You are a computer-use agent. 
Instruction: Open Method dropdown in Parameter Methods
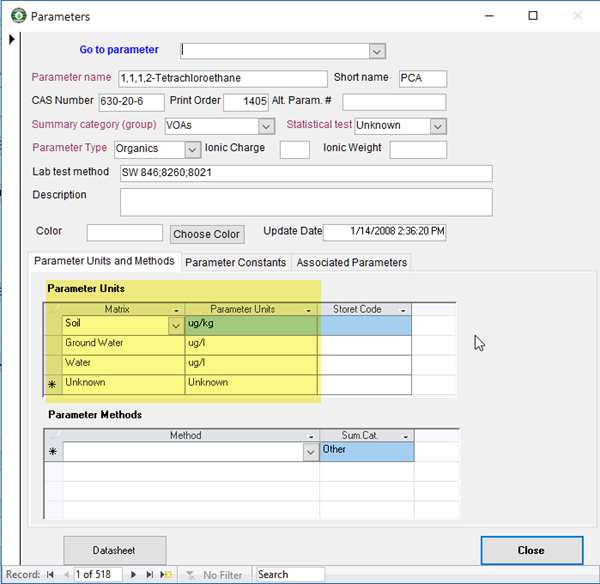[311, 452]
